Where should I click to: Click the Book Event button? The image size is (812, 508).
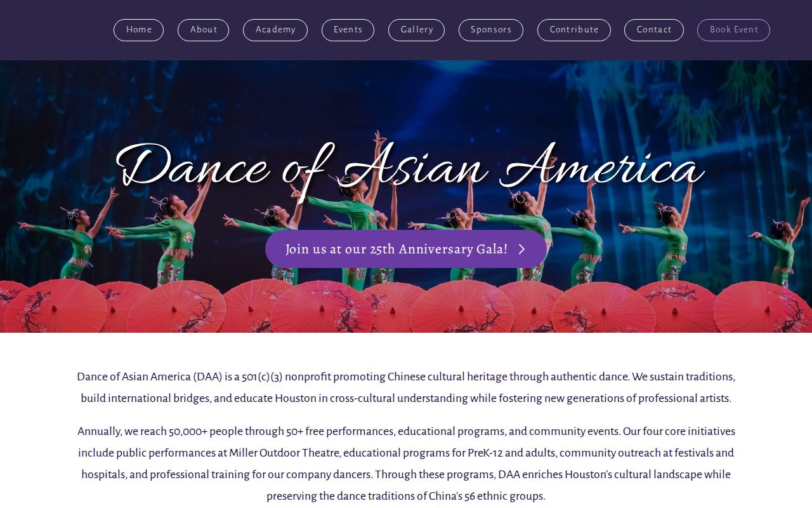733,30
